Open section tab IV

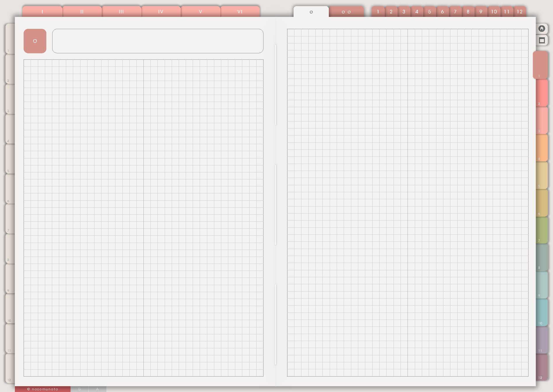[161, 12]
